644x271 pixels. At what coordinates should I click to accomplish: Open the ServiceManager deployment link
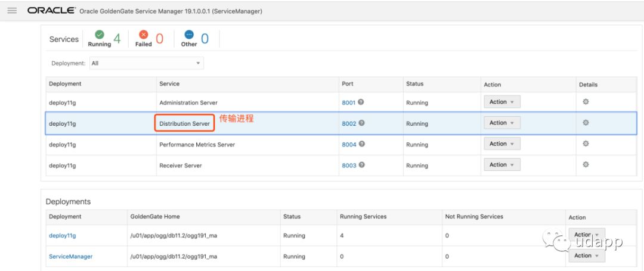(70, 257)
